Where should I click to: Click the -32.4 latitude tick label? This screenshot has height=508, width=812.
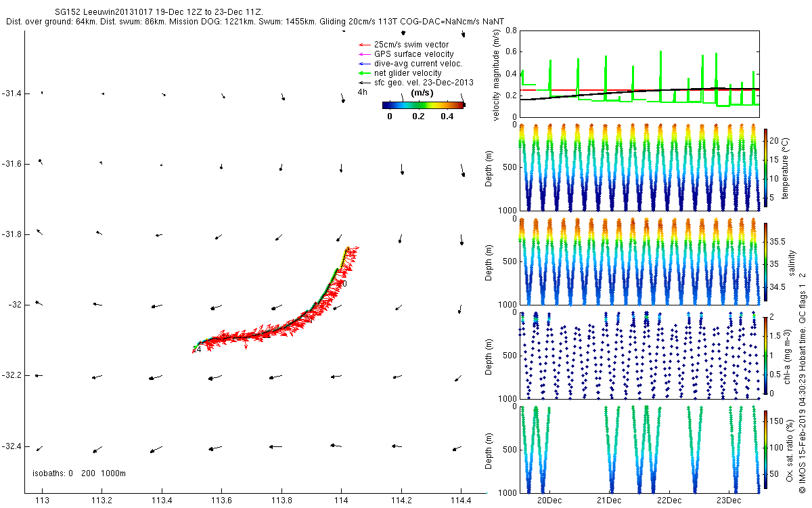[11, 446]
